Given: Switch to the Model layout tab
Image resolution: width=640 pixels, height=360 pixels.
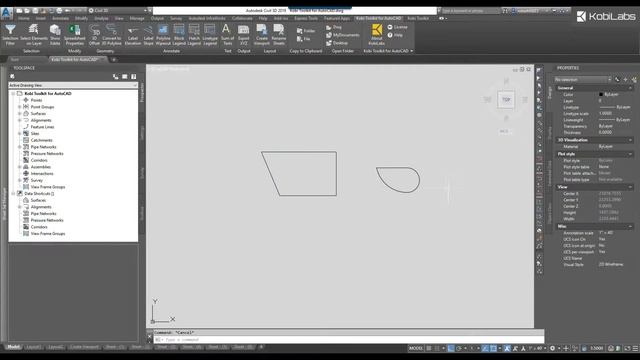Looking at the screenshot, I should [x=13, y=347].
